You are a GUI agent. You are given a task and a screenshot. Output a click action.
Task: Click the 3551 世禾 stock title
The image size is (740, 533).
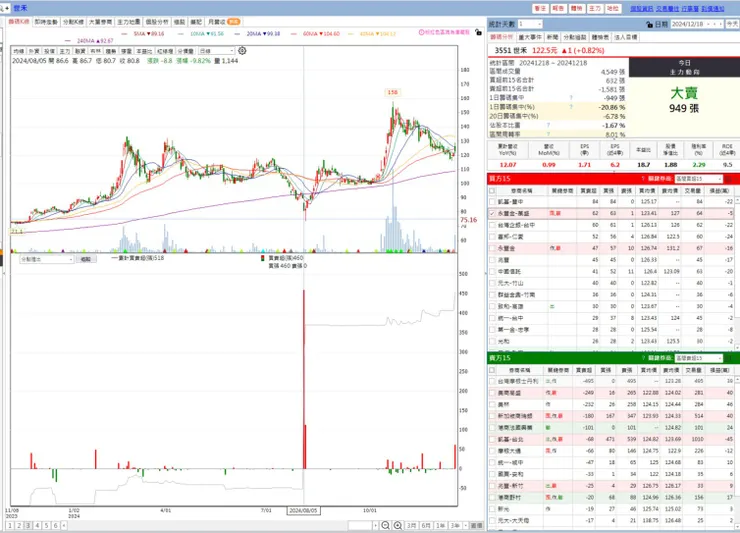coord(512,50)
